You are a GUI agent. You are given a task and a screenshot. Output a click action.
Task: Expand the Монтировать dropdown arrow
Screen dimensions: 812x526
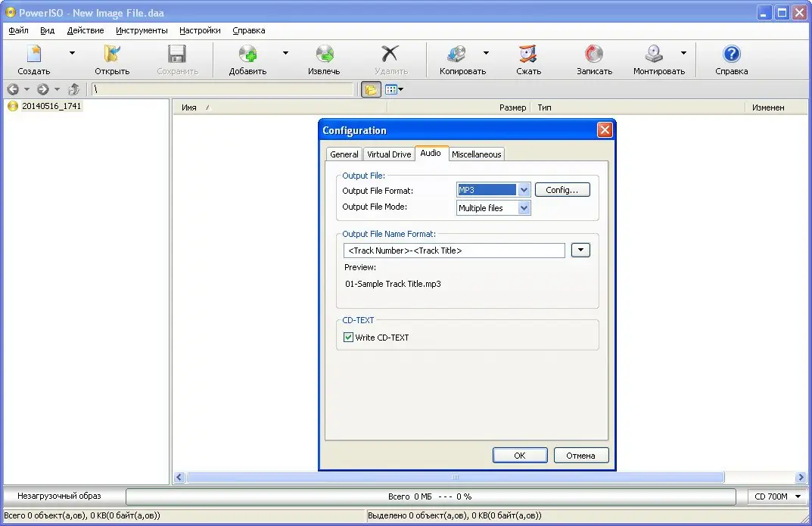683,53
